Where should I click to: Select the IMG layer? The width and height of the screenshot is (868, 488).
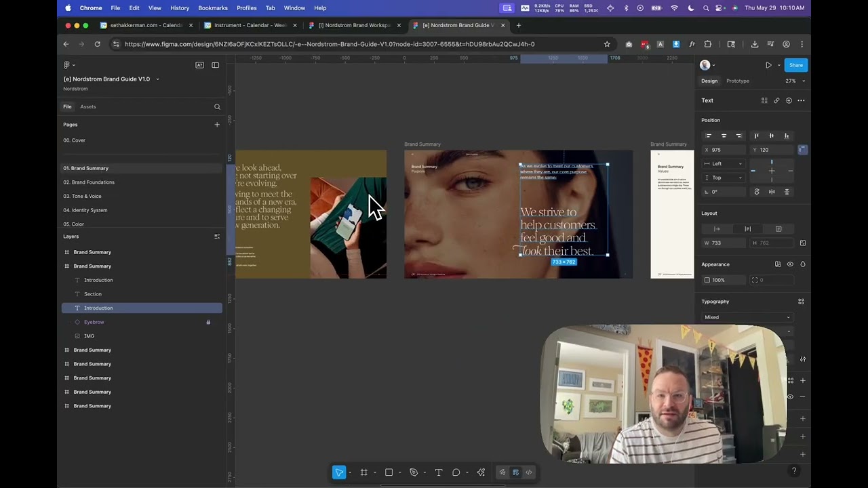[89, 336]
